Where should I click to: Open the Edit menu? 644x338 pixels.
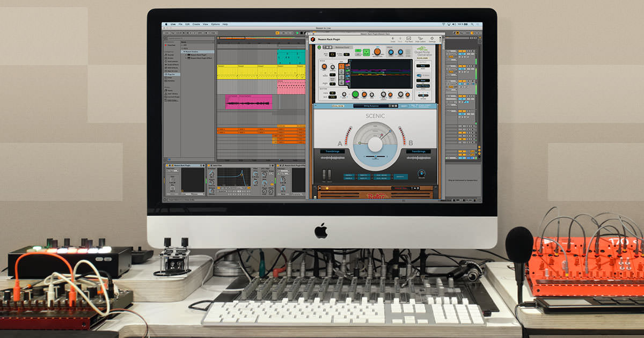187,24
